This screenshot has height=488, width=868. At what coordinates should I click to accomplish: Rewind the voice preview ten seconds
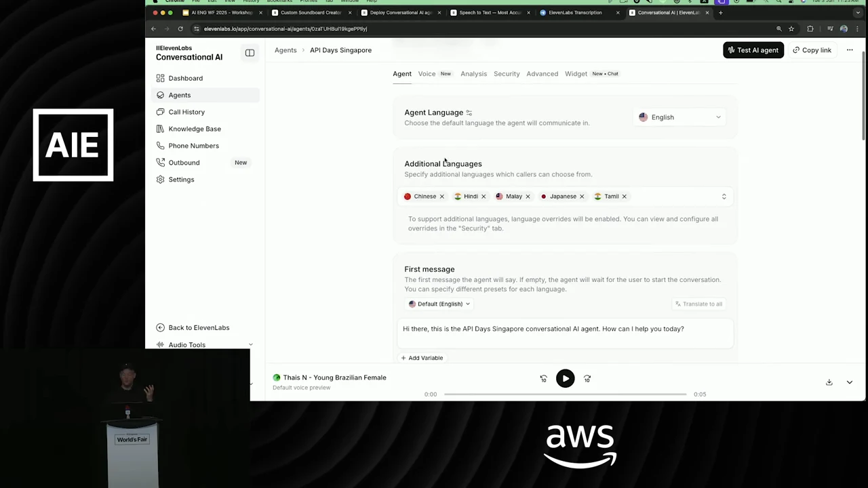pos(543,379)
